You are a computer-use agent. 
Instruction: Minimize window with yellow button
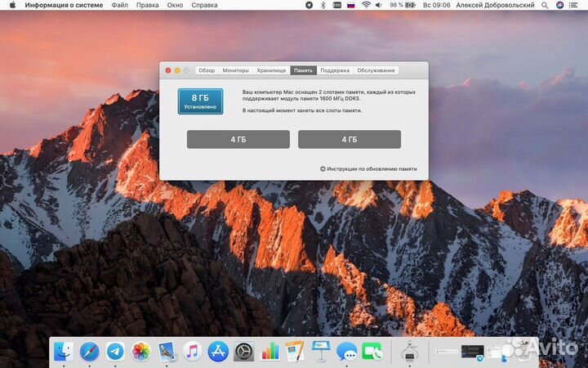coord(177,70)
